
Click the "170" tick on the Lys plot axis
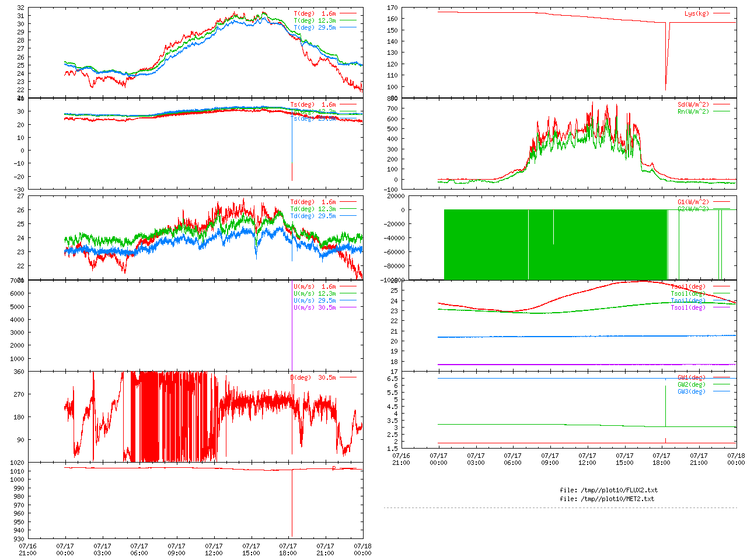click(392, 8)
